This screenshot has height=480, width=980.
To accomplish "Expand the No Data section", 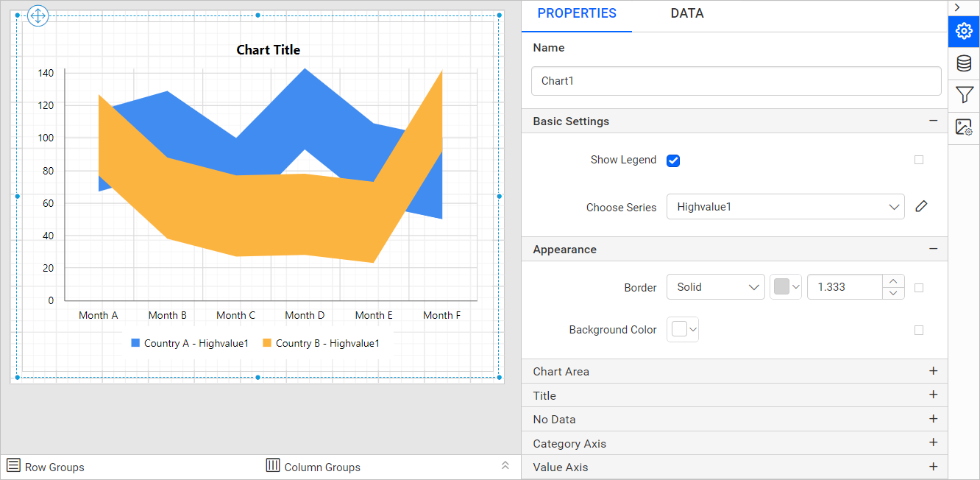I will [934, 419].
